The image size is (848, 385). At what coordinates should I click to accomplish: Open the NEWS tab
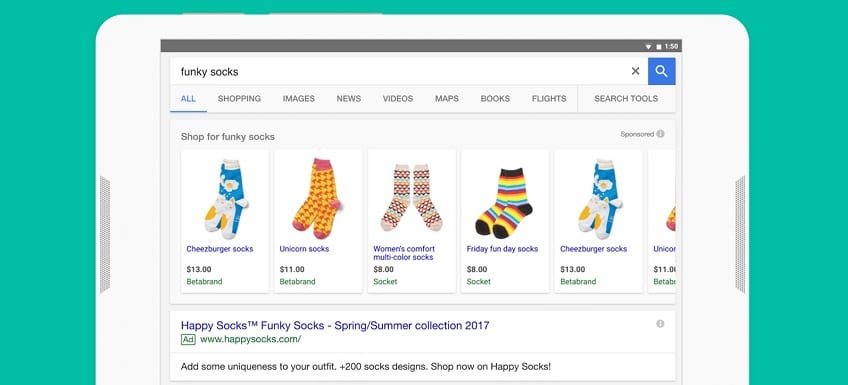[x=349, y=98]
